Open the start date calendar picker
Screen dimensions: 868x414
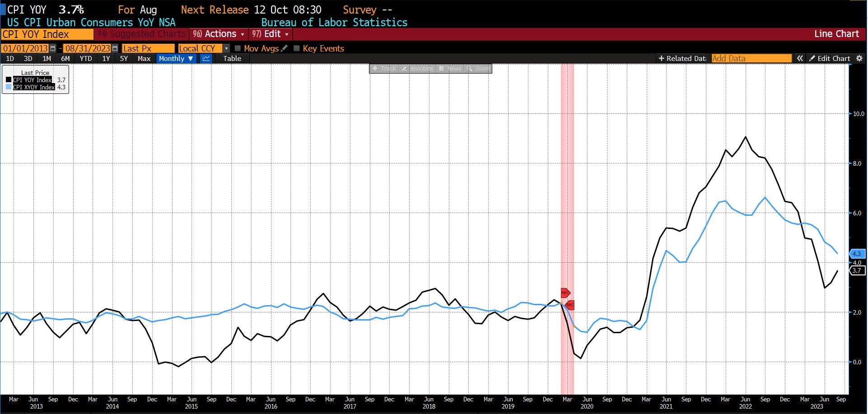(53, 48)
